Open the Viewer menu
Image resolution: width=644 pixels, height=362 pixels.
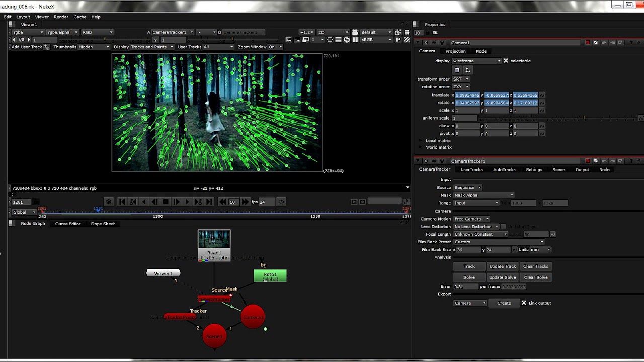[x=42, y=17]
